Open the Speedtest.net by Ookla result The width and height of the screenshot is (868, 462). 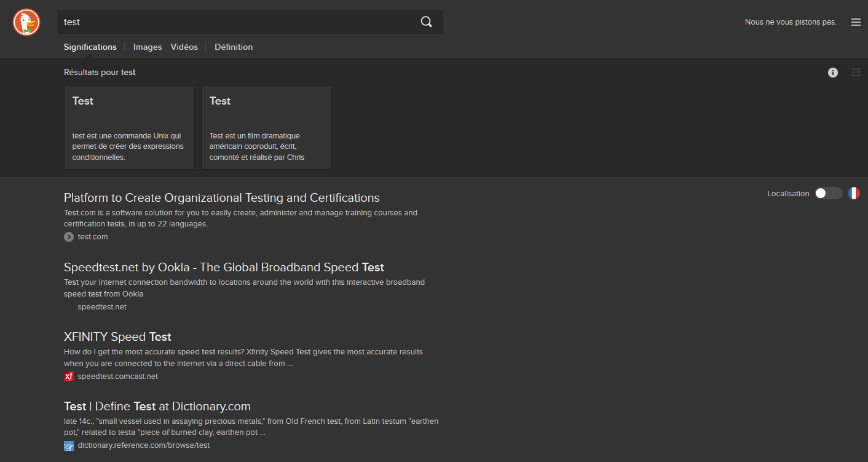click(x=224, y=267)
